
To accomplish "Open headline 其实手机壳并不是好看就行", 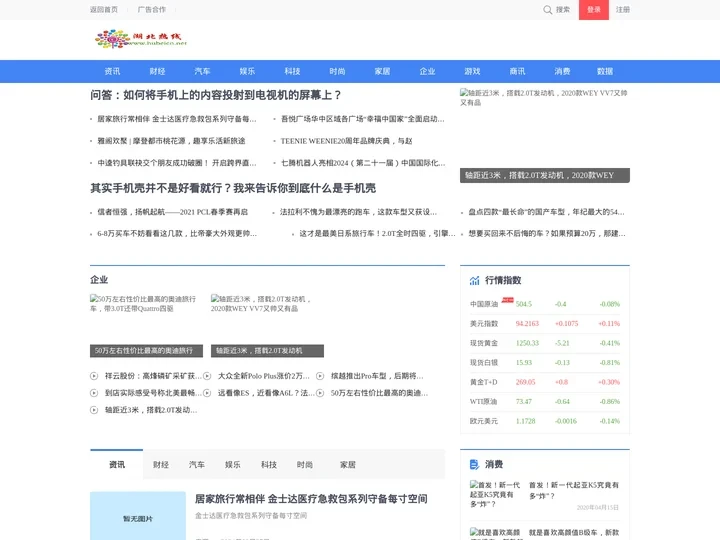I will coord(233,188).
